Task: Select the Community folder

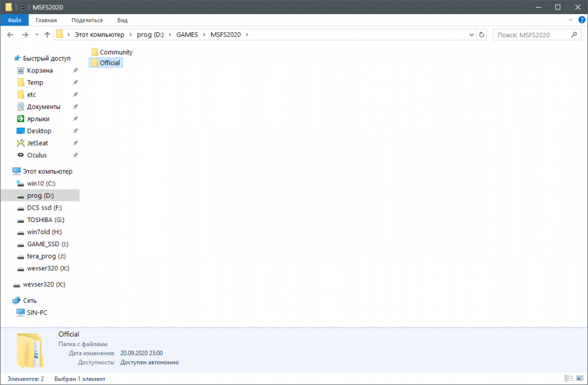Action: tap(115, 52)
